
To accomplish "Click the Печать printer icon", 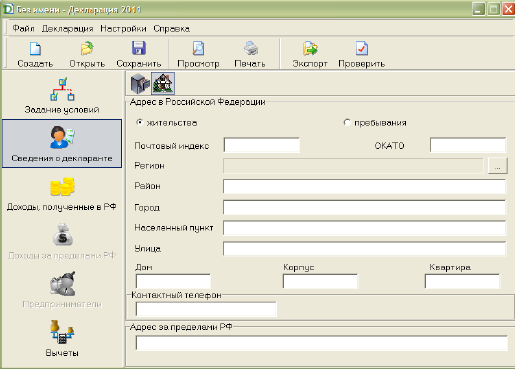I will click(250, 49).
